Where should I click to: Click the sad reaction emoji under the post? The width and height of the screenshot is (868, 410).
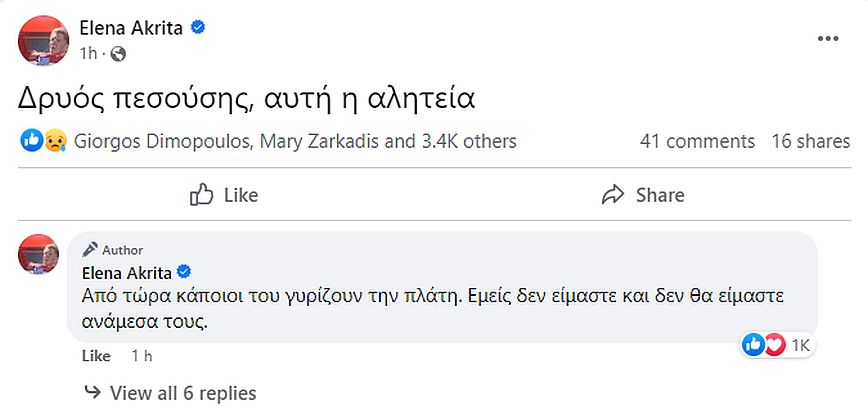tap(55, 142)
